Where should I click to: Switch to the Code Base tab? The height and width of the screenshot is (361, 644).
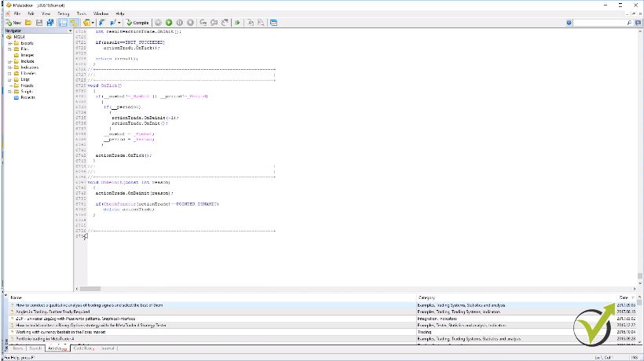pos(84,347)
